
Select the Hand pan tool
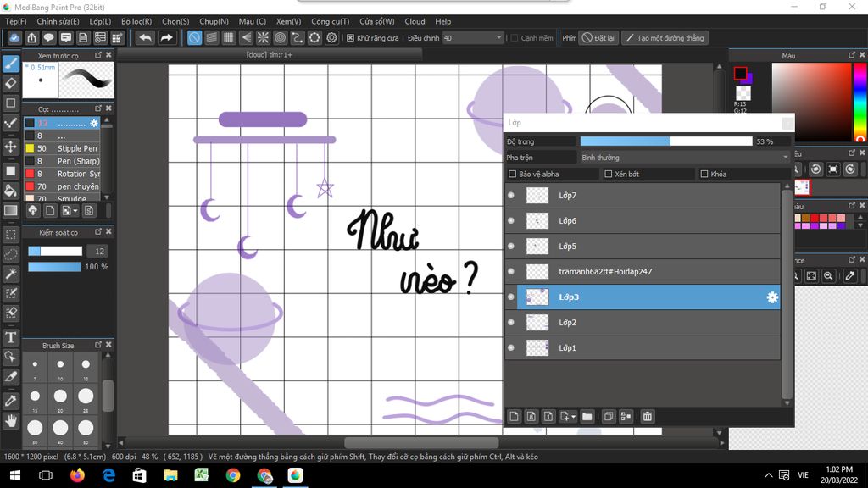[x=10, y=421]
